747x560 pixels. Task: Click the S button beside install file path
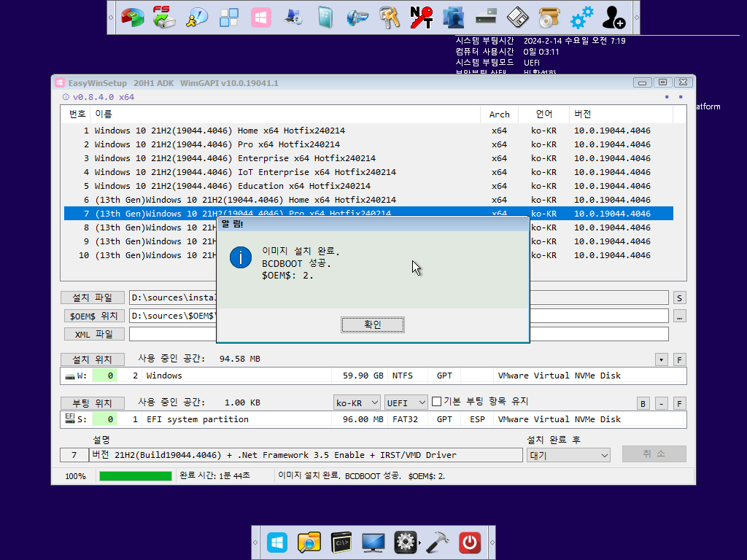click(679, 298)
